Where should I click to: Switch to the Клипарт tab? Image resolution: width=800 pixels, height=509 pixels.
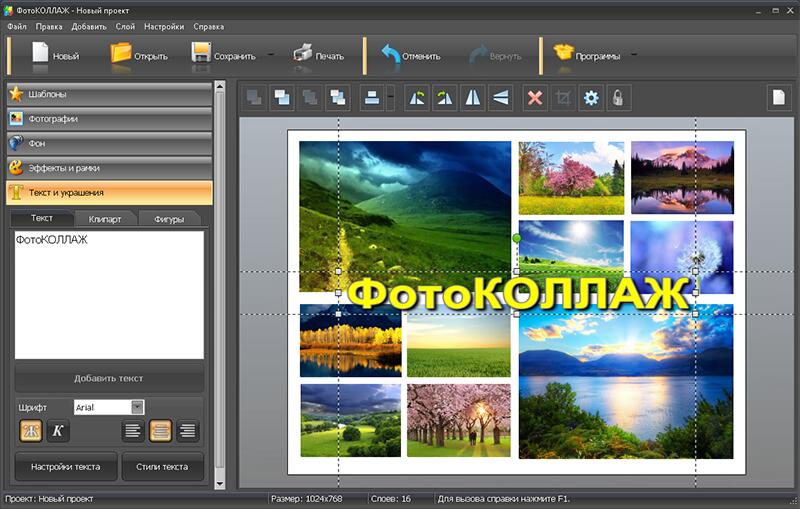(x=105, y=218)
